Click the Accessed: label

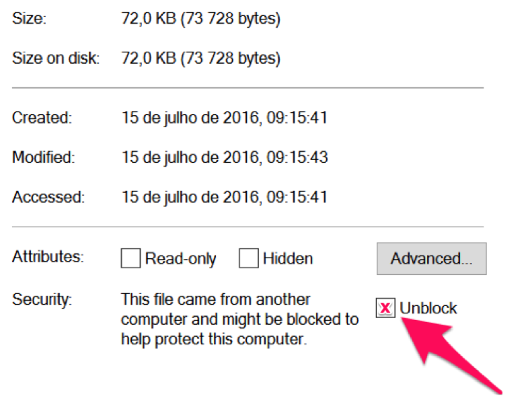click(48, 197)
